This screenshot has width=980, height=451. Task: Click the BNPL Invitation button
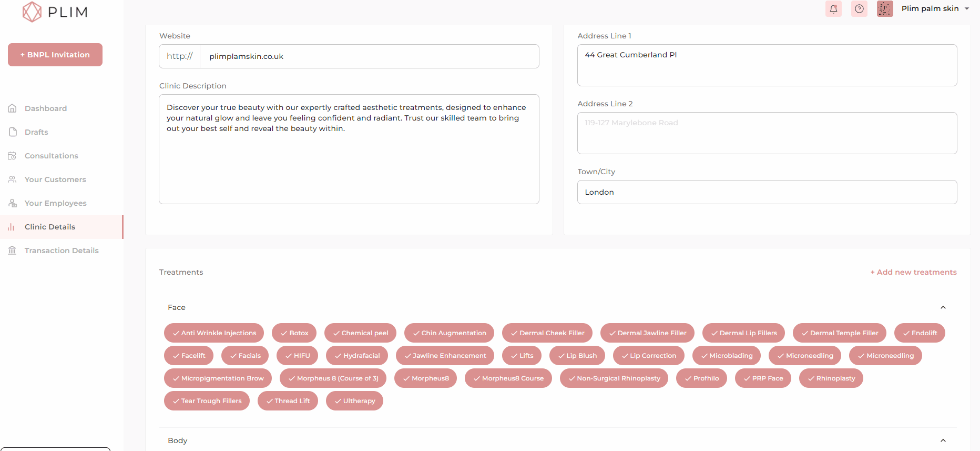pos(55,55)
